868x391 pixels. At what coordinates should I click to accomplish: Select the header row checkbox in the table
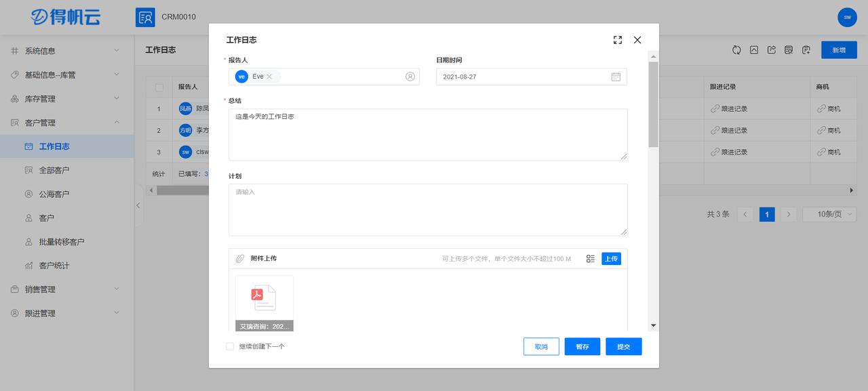click(160, 86)
